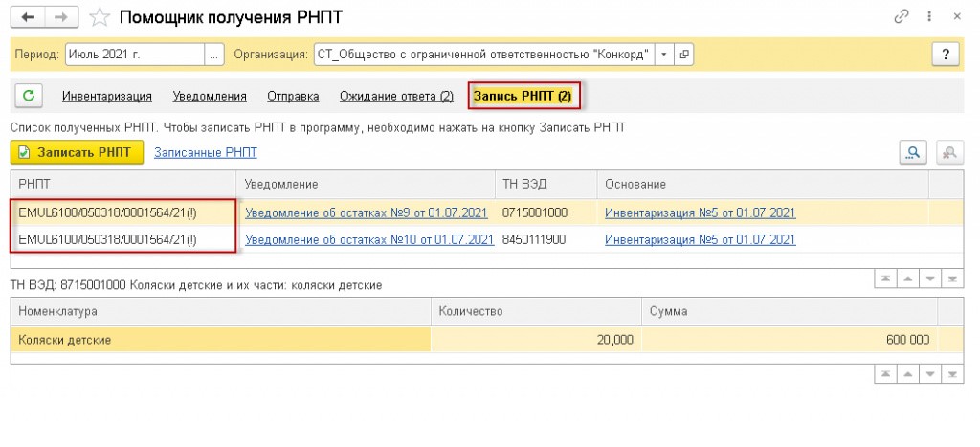This screenshot has width=980, height=447.
Task: Click inside the Период input field
Action: pyautogui.click(x=135, y=55)
